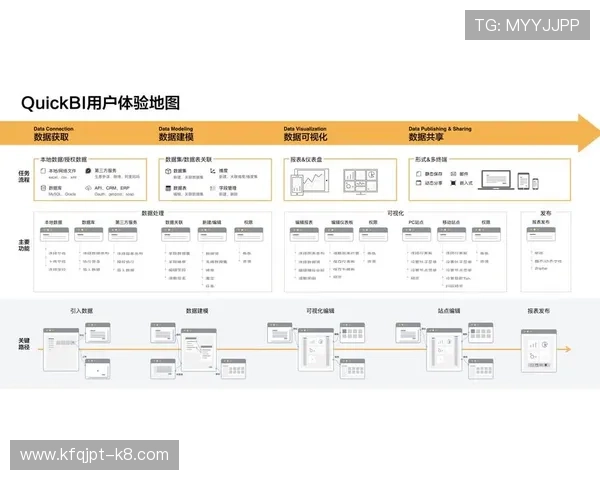Click the Data Visualization 数据可视化 stage heading

tap(305, 134)
